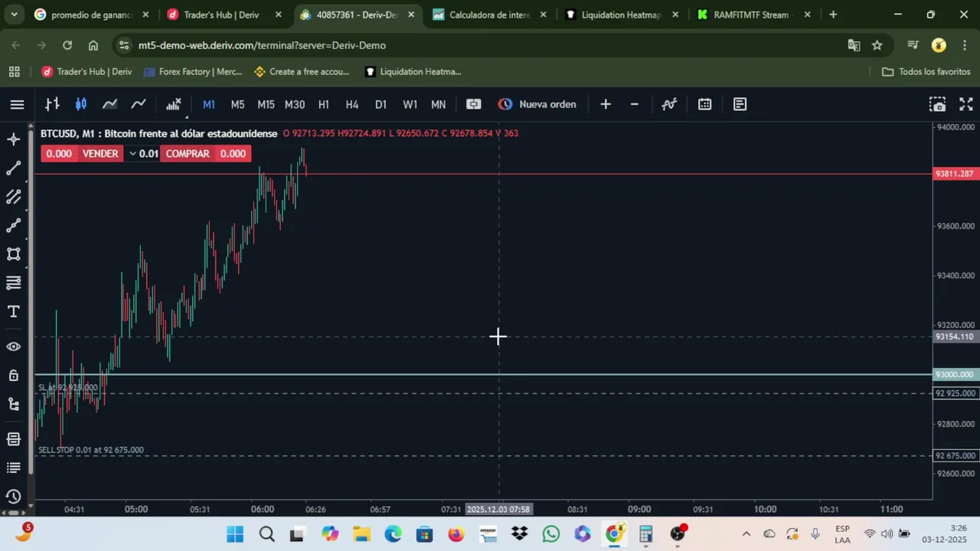Open the Liquidation Heatmap browser tab
Image resolution: width=980 pixels, height=551 pixels.
point(622,15)
